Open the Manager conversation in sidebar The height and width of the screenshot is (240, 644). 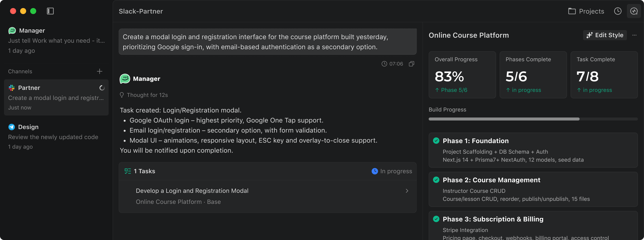[56, 40]
